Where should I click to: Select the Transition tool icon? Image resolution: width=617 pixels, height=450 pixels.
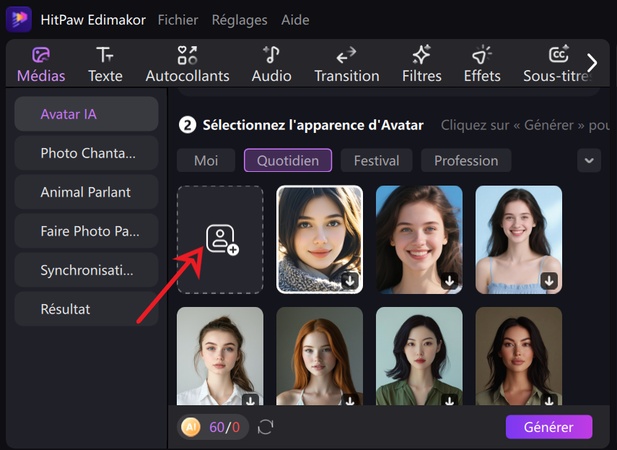point(346,55)
